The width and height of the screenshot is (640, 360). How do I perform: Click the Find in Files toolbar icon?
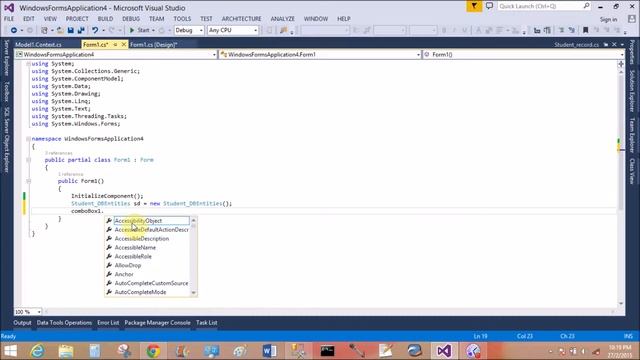[x=284, y=30]
